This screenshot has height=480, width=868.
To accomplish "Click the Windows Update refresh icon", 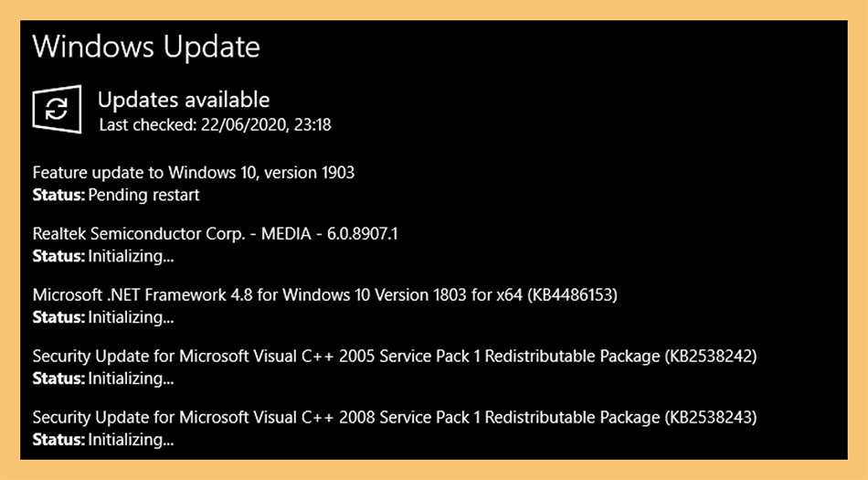I will pos(57,109).
